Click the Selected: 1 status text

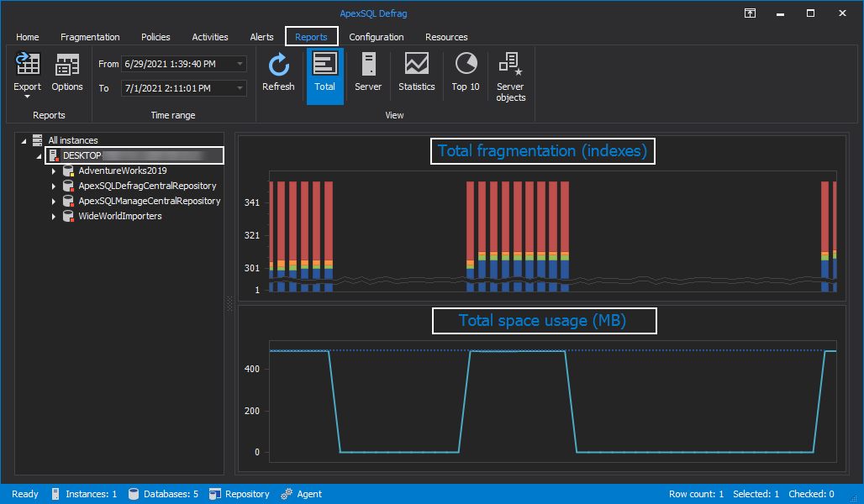pos(756,494)
